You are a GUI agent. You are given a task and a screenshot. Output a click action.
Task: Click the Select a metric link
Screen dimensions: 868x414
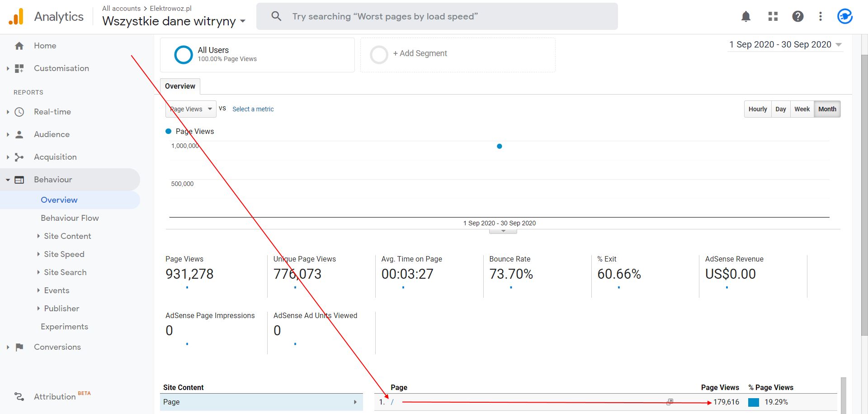click(253, 109)
